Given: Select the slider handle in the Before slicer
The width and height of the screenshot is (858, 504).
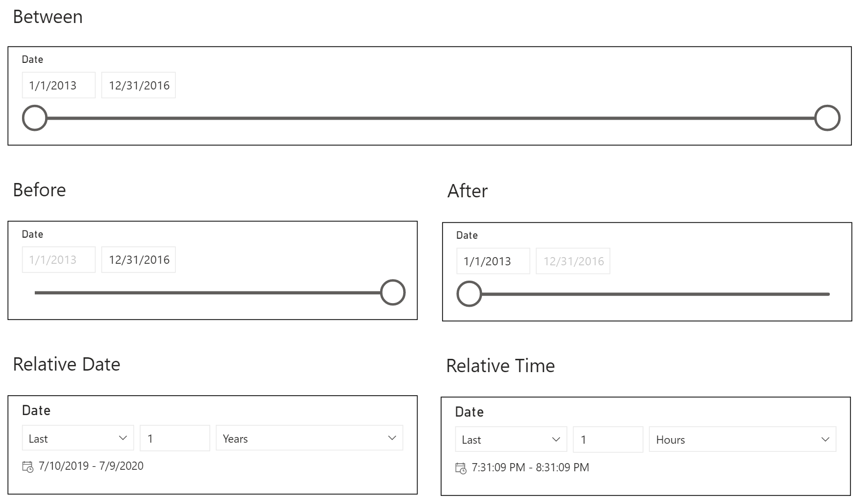Looking at the screenshot, I should [392, 292].
